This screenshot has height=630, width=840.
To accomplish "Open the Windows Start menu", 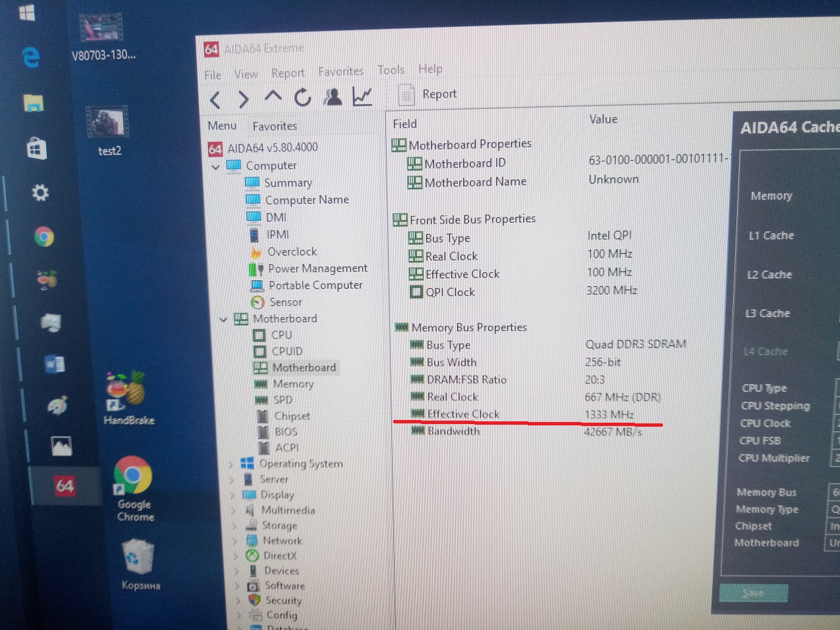I will pos(27,13).
